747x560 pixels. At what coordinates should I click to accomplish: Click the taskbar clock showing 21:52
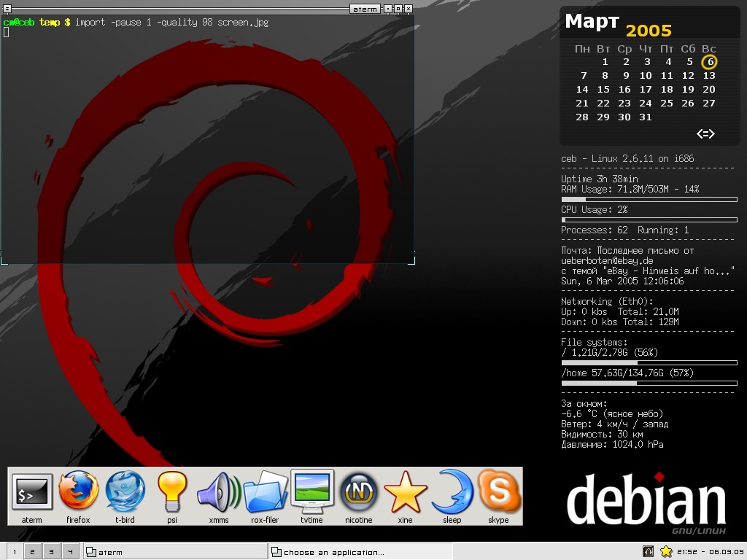coord(711,552)
